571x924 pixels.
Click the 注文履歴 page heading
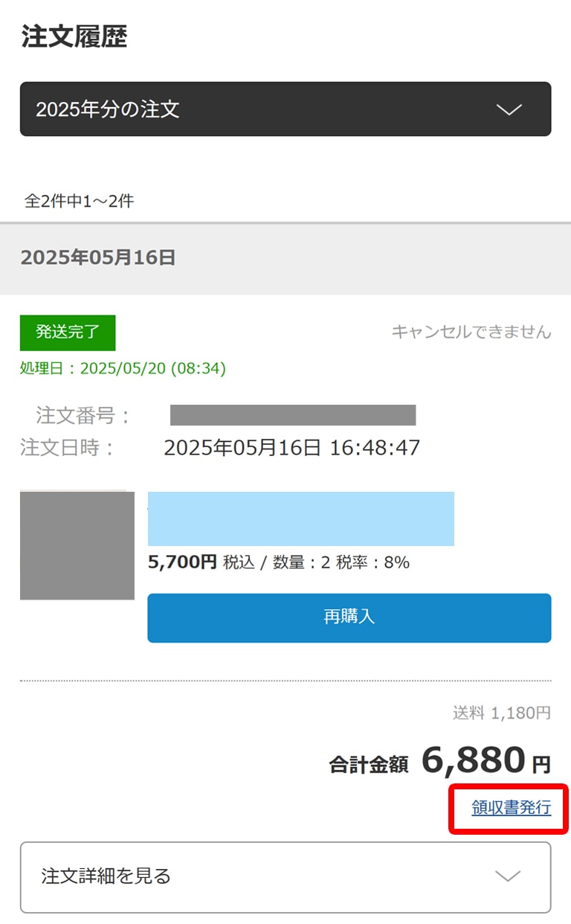point(74,36)
